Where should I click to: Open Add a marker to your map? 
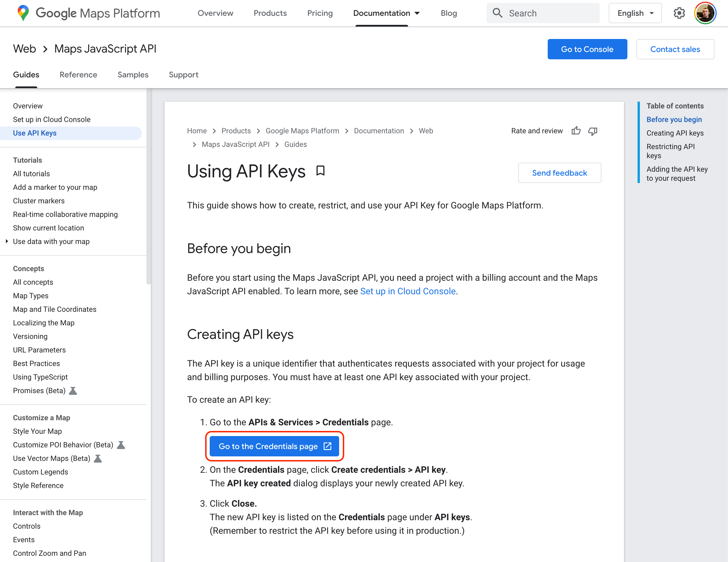pyautogui.click(x=55, y=187)
